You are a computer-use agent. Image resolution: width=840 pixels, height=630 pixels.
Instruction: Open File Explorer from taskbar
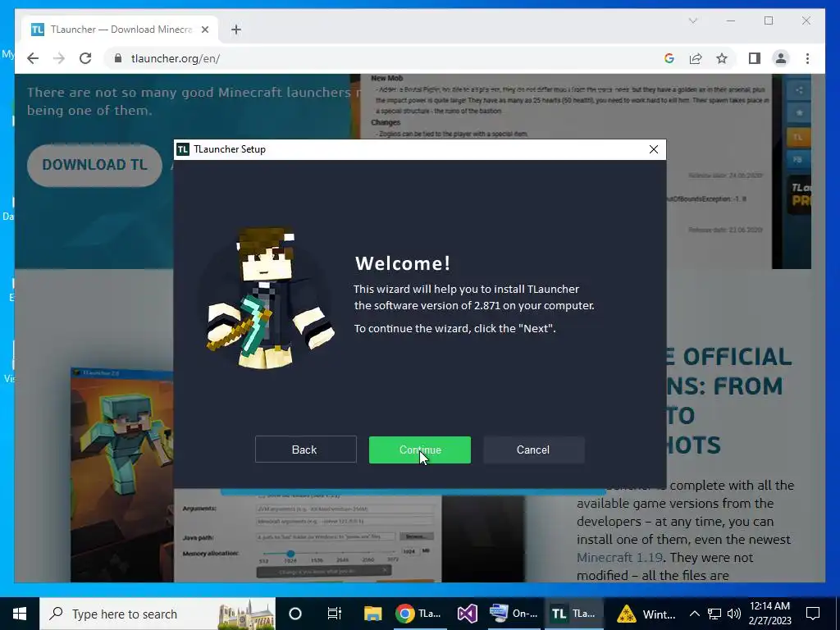[373, 614]
